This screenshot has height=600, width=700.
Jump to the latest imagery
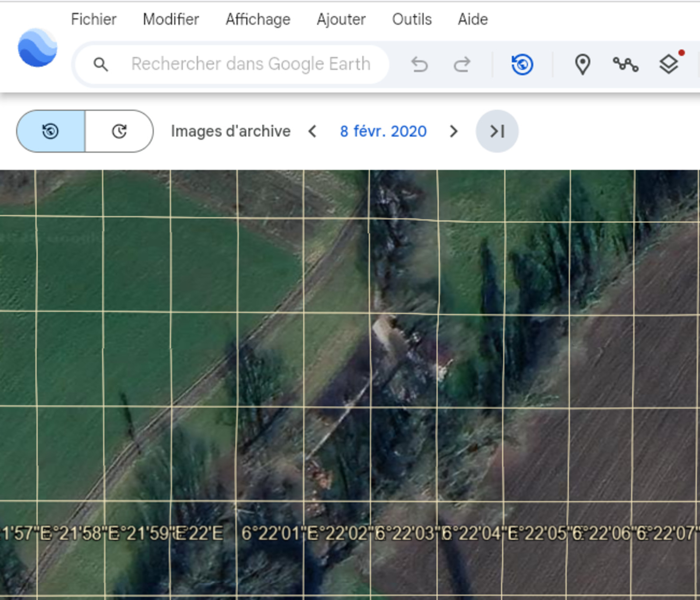[x=497, y=131]
